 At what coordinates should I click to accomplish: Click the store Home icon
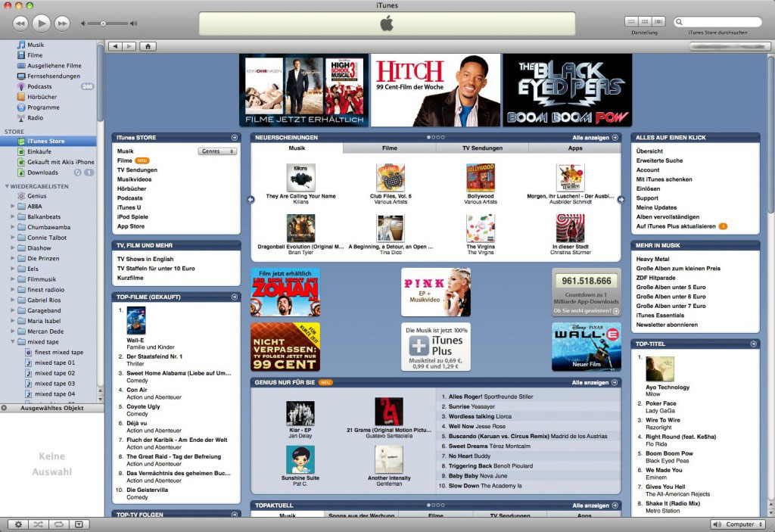coord(147,46)
